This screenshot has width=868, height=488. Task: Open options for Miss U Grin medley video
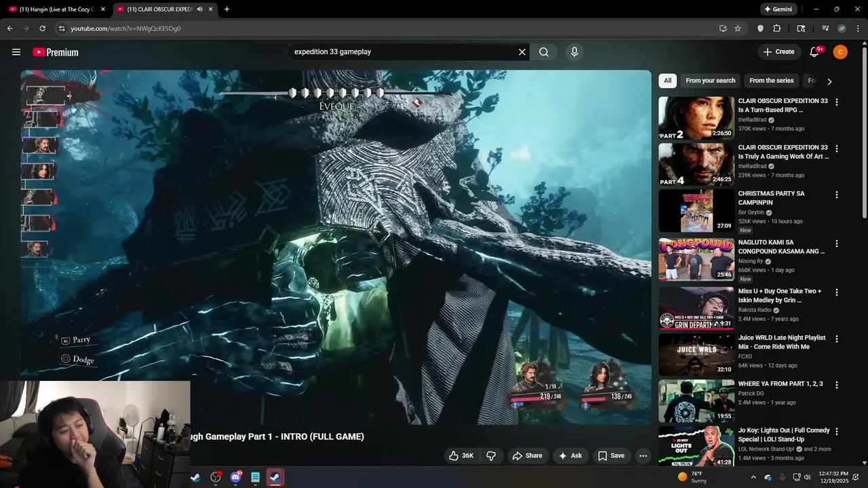pos(836,292)
